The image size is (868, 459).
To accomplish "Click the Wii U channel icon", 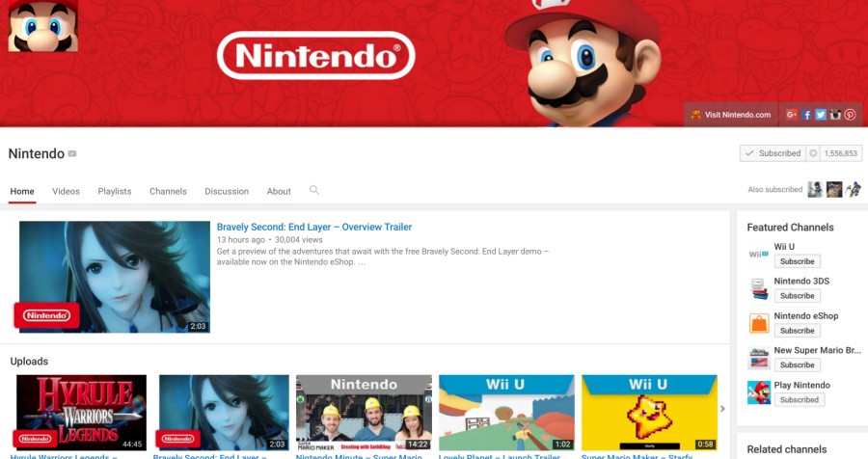I will [x=758, y=255].
